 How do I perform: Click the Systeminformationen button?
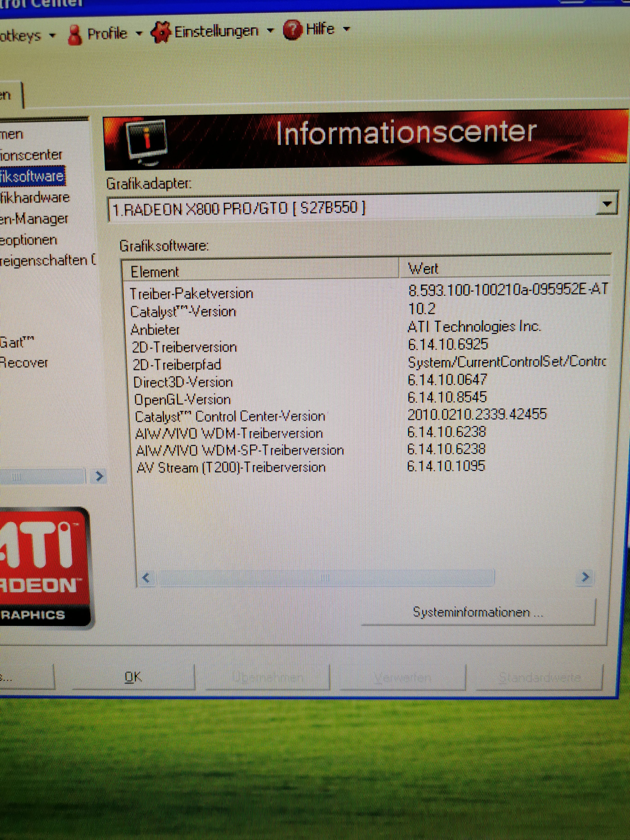(x=478, y=612)
